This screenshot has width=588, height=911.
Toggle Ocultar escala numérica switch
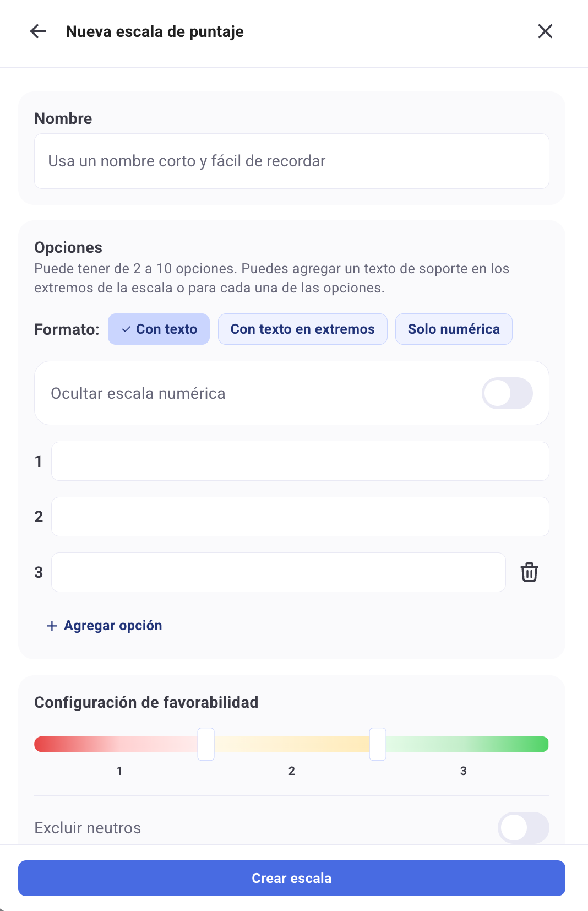pos(507,393)
